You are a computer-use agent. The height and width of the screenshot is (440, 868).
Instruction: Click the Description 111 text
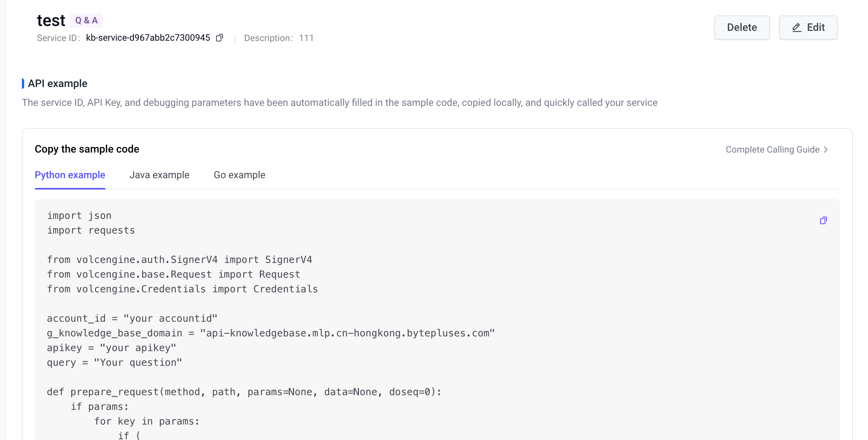tap(279, 38)
